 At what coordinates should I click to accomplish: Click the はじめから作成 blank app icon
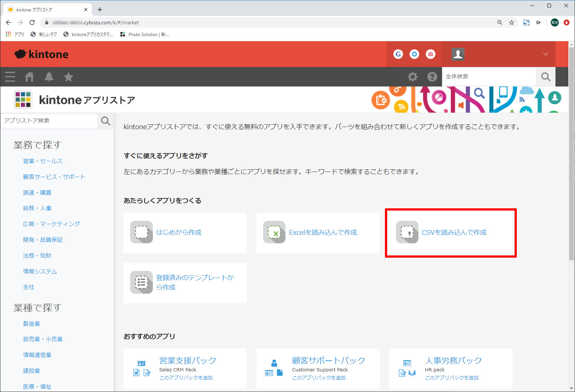141,232
